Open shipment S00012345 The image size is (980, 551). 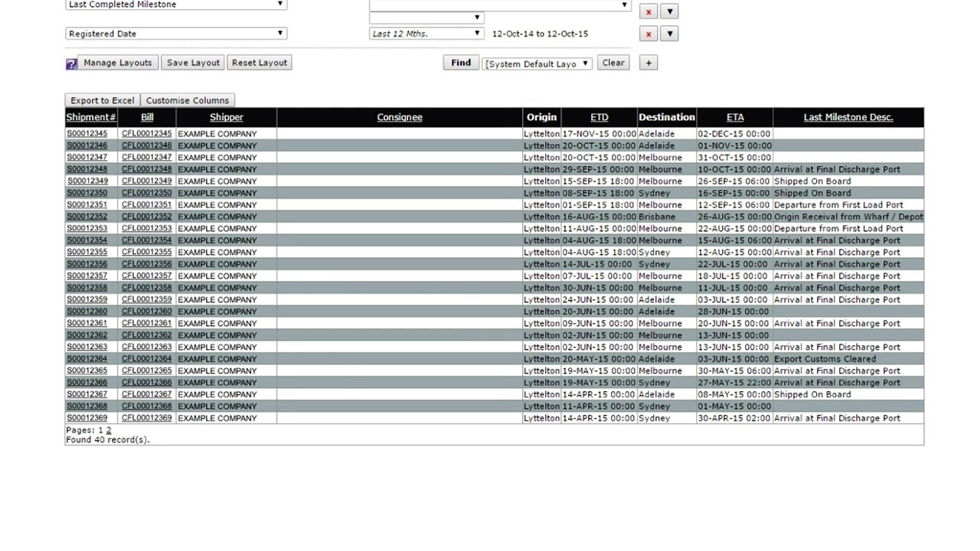[x=87, y=134]
